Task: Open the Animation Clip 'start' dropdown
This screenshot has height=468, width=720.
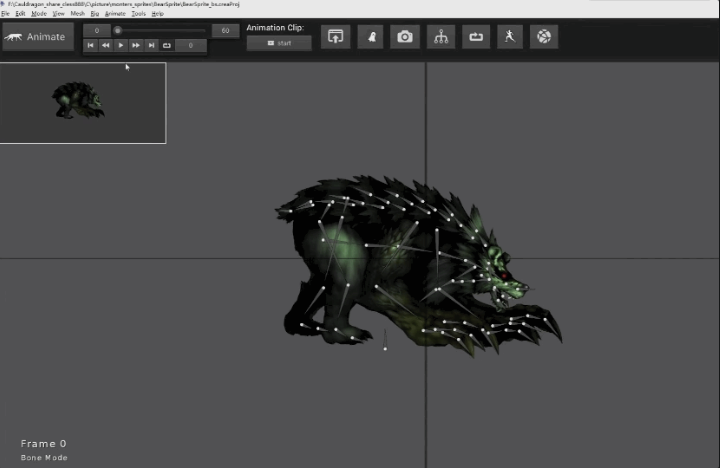Action: (279, 43)
